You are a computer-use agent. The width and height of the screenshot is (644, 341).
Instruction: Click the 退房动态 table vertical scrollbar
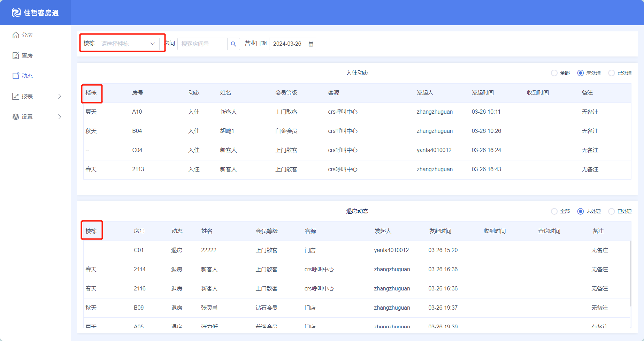point(630,274)
